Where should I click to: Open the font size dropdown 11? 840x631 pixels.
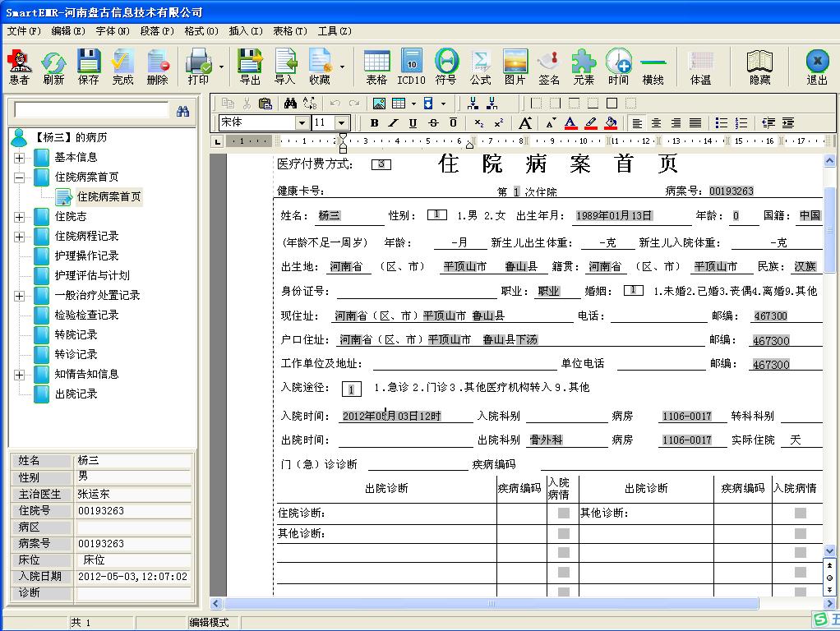[342, 122]
